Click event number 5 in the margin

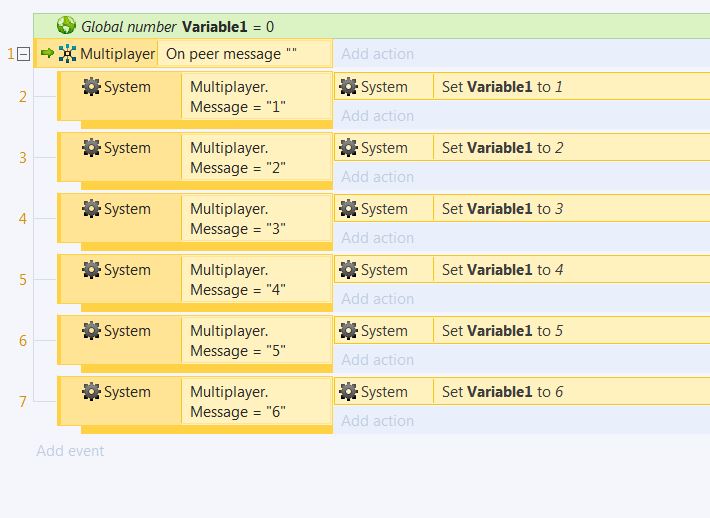pos(23,280)
